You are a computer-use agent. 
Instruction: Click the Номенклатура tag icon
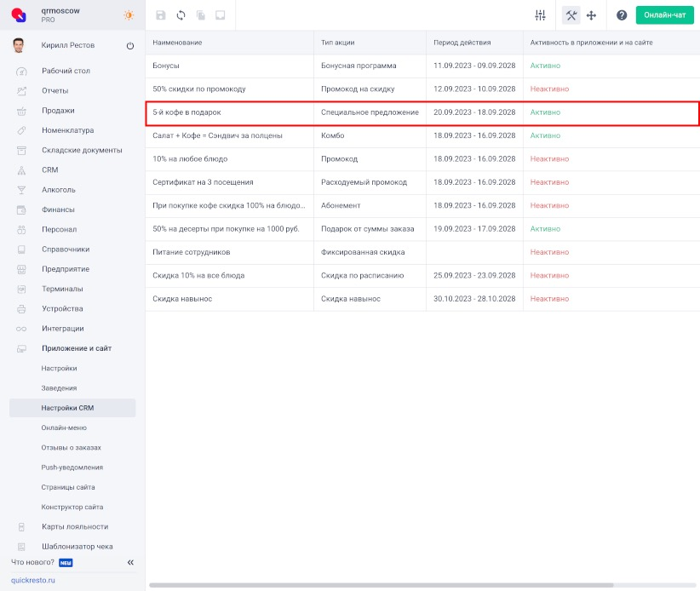[21, 130]
